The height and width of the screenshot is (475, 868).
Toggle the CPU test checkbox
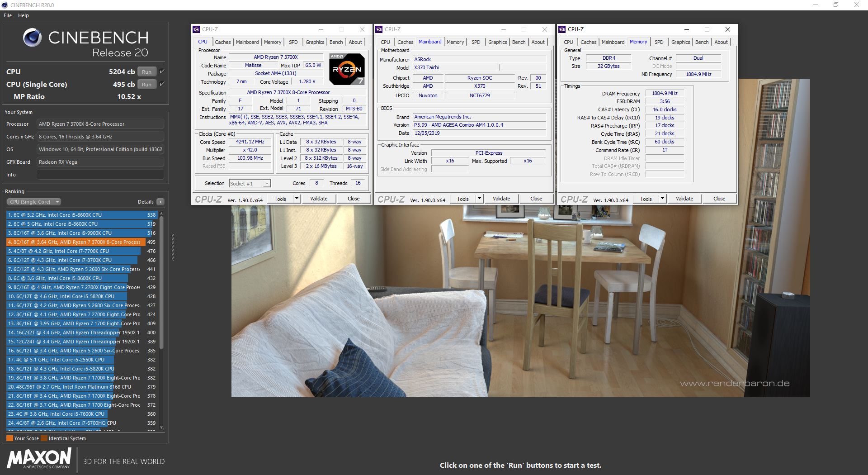162,71
